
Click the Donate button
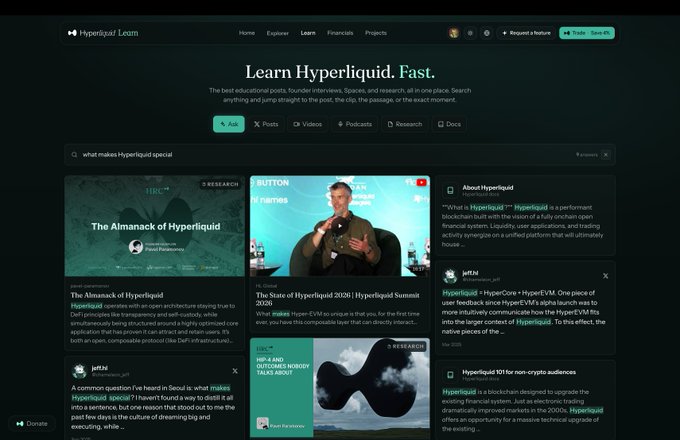pyautogui.click(x=32, y=424)
